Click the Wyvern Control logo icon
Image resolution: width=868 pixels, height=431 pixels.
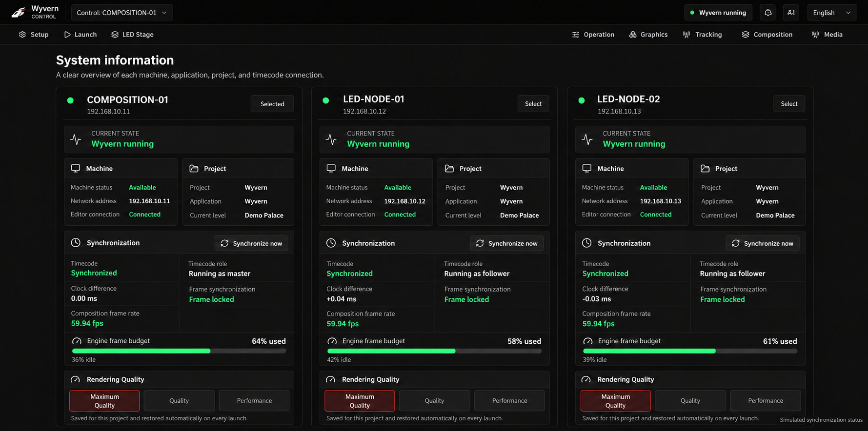coord(19,12)
